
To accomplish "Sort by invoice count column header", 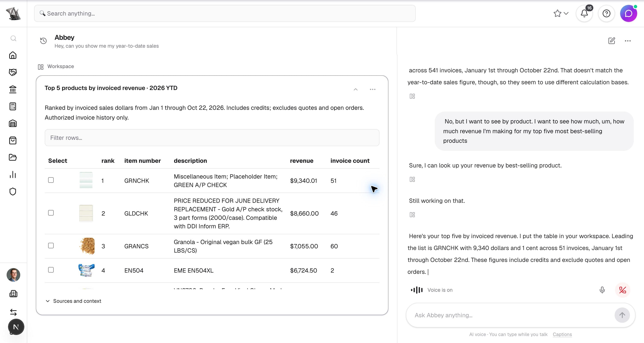I will tap(350, 161).
